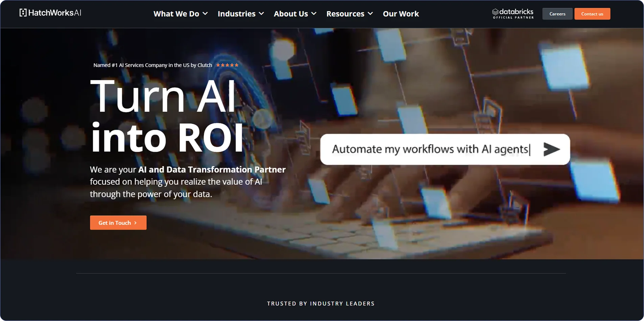This screenshot has width=644, height=321.
Task: Click the Named #1 AI Services Company text
Action: (x=152, y=65)
